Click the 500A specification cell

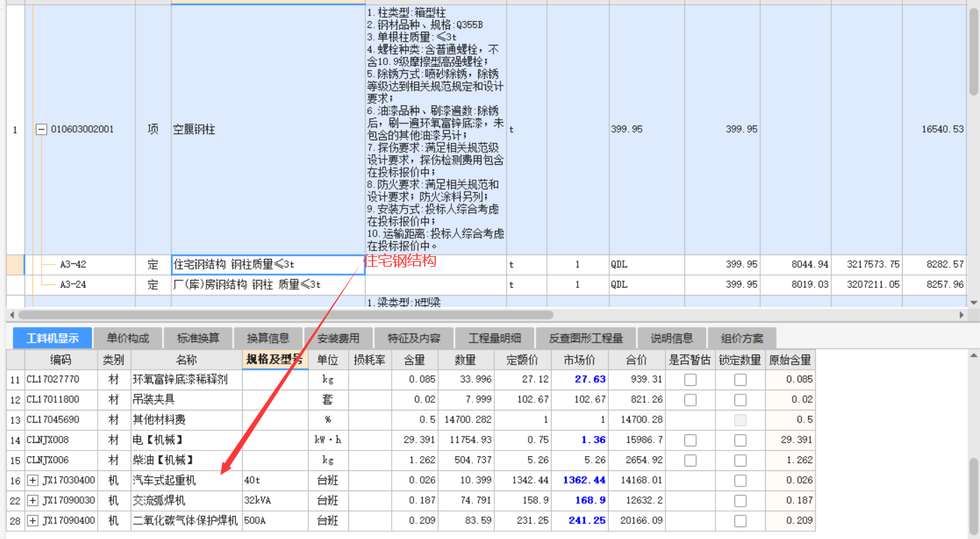(275, 521)
